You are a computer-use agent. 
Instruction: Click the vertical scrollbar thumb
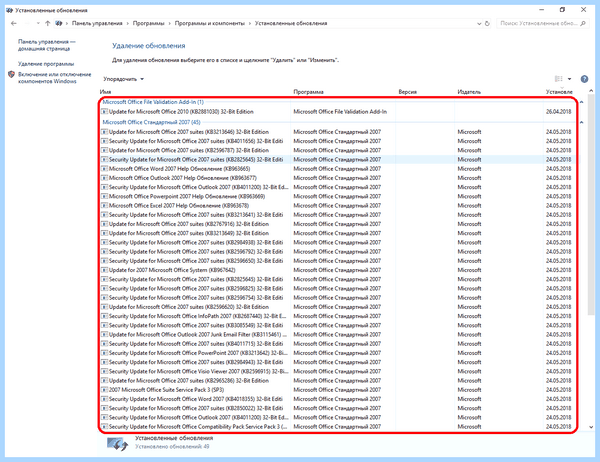pyautogui.click(x=591, y=207)
